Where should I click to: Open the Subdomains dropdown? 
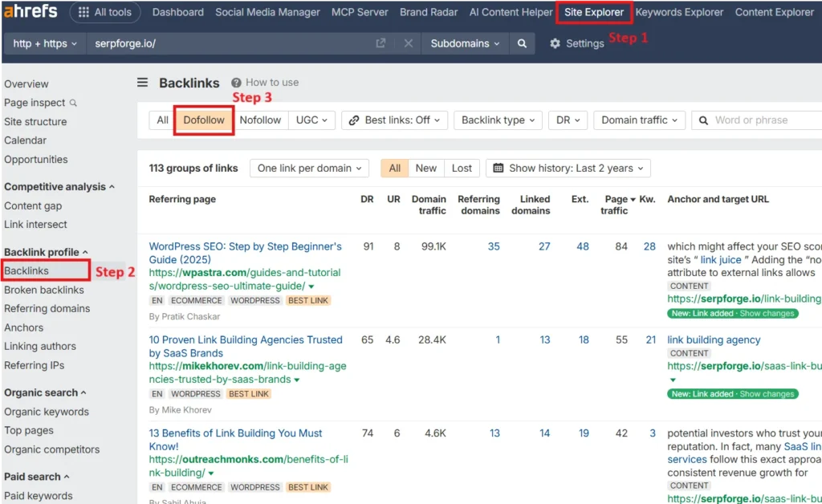point(466,43)
